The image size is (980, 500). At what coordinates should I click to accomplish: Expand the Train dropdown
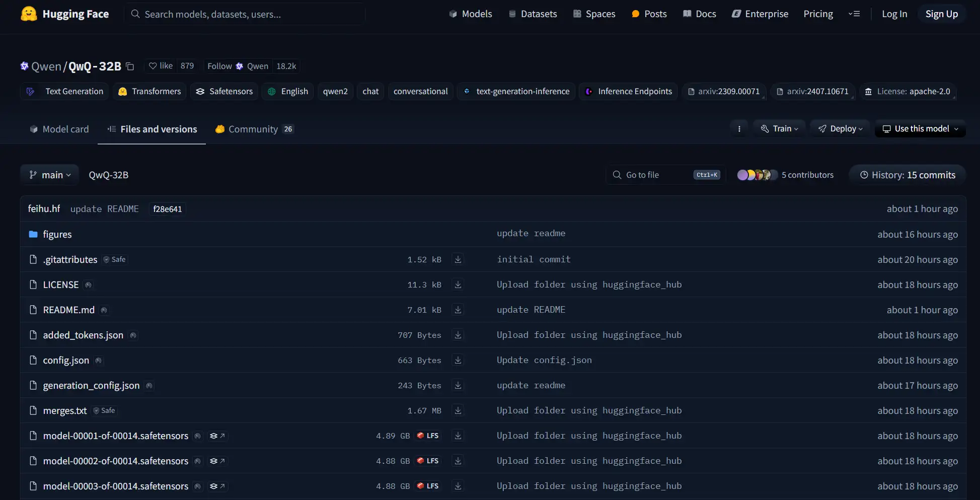coord(779,129)
